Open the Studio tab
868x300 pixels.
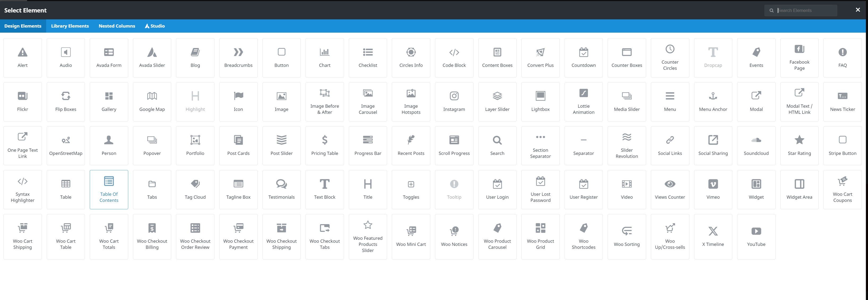(155, 26)
